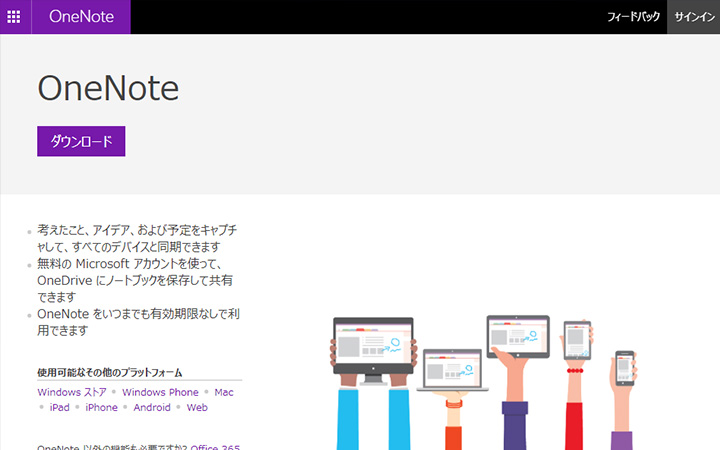720x450 pixels.
Task: Open the app launcher waffle icon
Action: [14, 17]
